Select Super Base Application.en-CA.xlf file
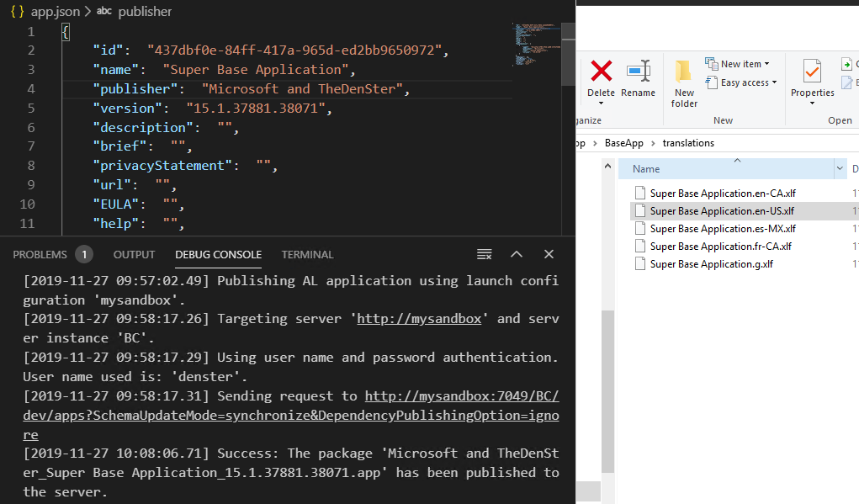Screen dimensions: 859x504 coord(723,194)
